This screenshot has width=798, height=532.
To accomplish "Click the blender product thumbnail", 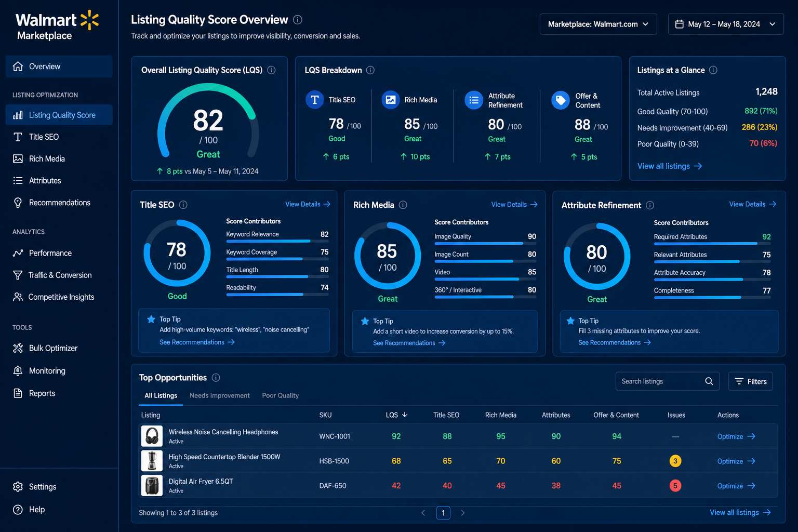I will (152, 461).
